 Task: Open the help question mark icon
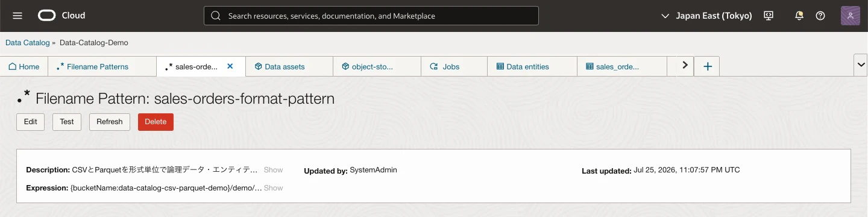pyautogui.click(x=820, y=16)
